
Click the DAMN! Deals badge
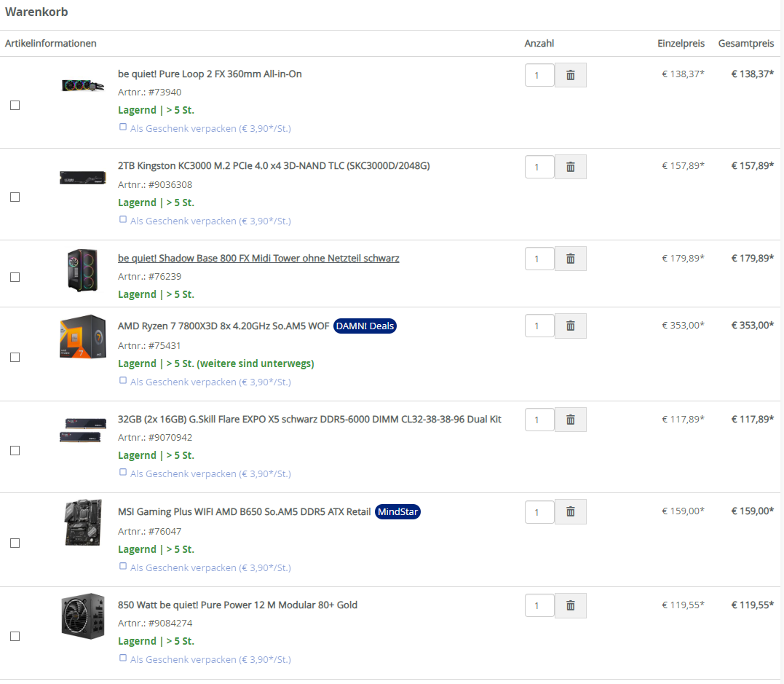(365, 326)
